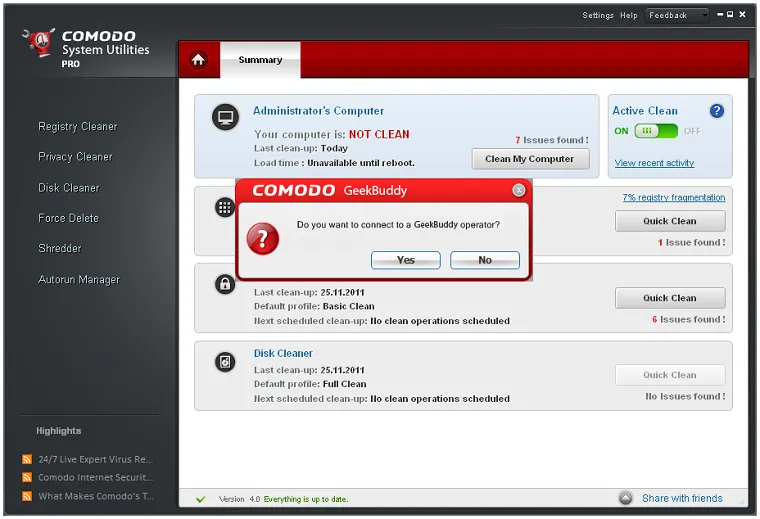Open the Disk Cleaner heading link
The height and width of the screenshot is (519, 760).
[283, 353]
